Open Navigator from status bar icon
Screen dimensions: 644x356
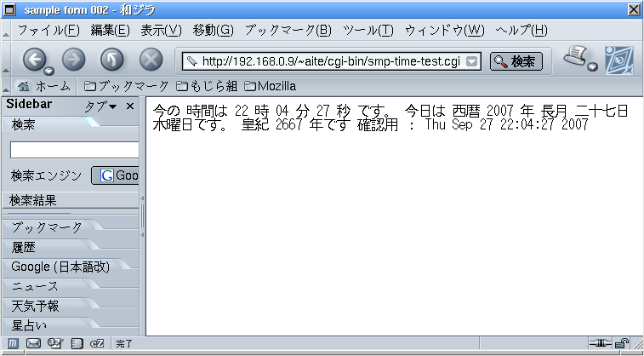click(13, 343)
